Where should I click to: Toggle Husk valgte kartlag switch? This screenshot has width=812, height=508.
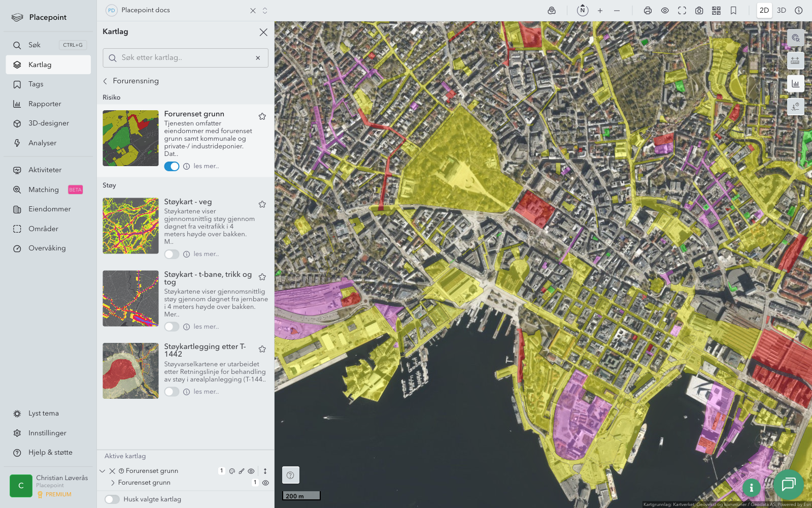tap(112, 499)
